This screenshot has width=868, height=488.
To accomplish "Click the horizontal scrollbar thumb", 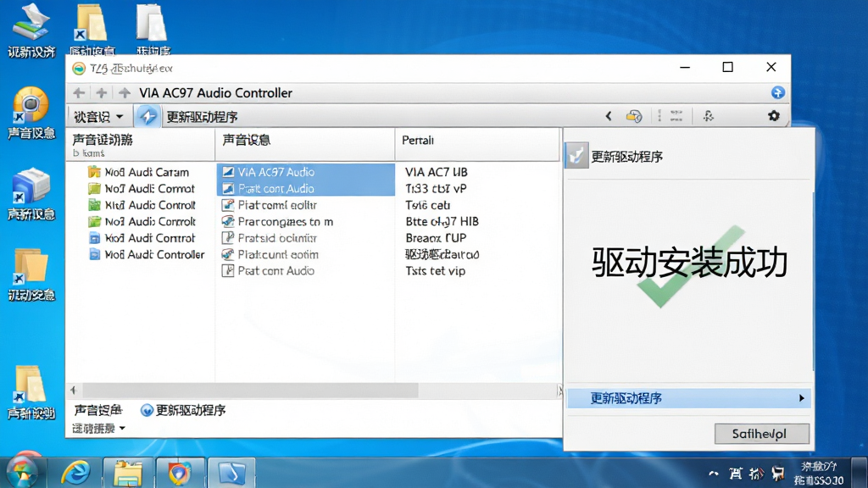I will pos(250,391).
